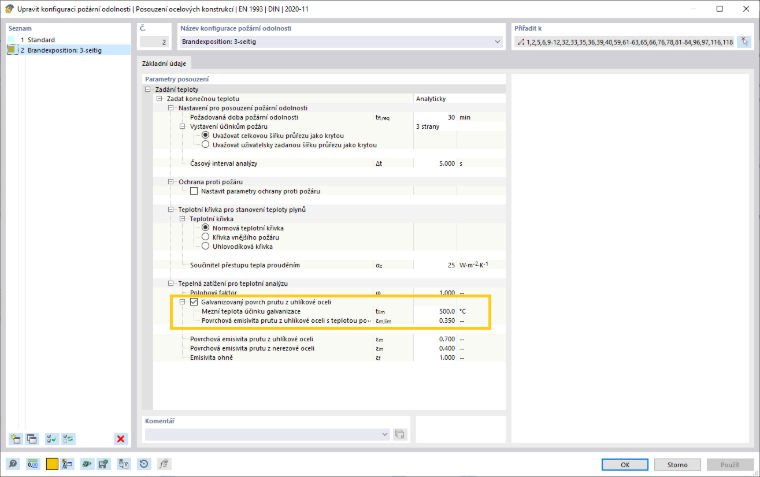This screenshot has width=760, height=477.
Task: Click '3 strany' fire exposure value
Action: (459, 126)
